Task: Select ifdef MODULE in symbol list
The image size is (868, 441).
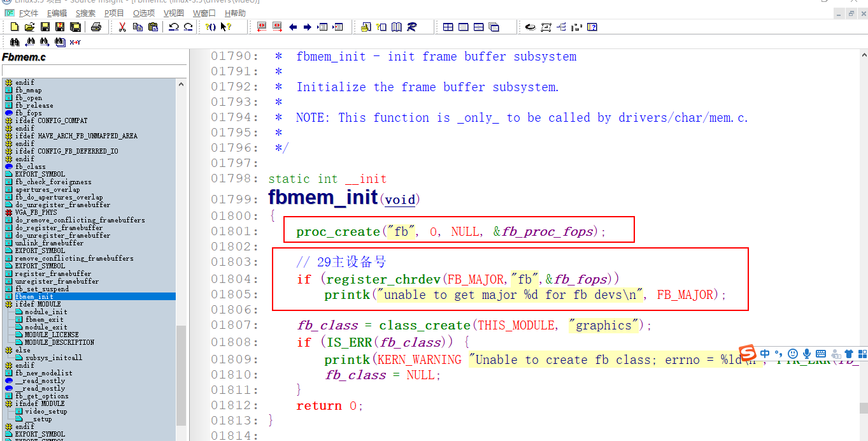Action: pos(38,304)
